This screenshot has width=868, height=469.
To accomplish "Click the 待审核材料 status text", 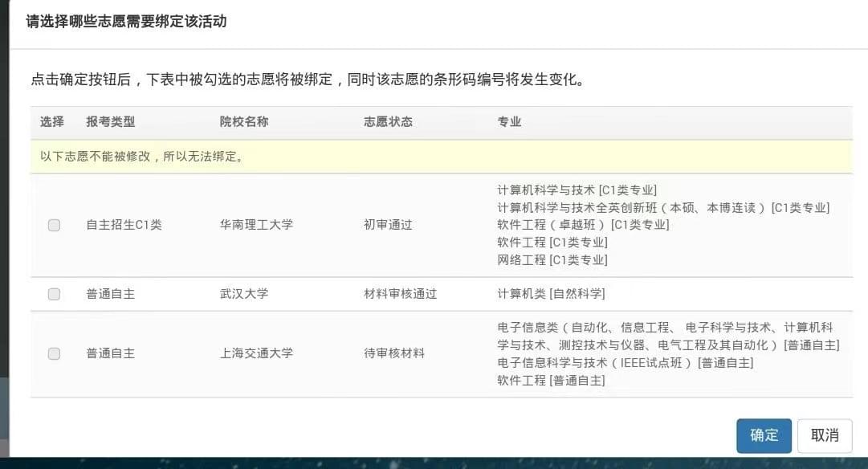I will [393, 353].
